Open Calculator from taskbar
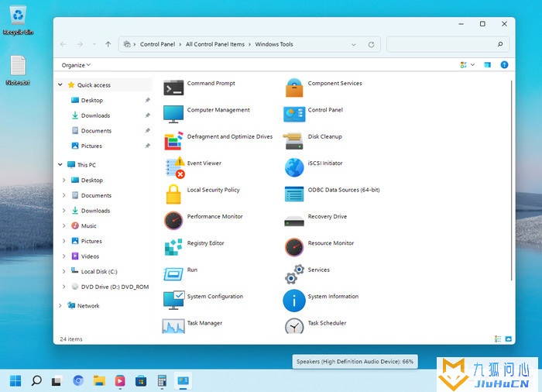Image resolution: width=542 pixels, height=392 pixels. pos(162,380)
